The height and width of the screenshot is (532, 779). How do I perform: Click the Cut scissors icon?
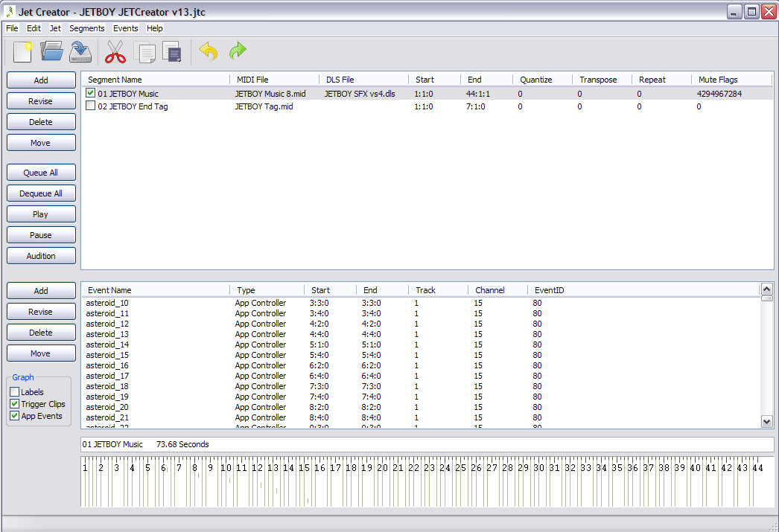click(x=115, y=52)
